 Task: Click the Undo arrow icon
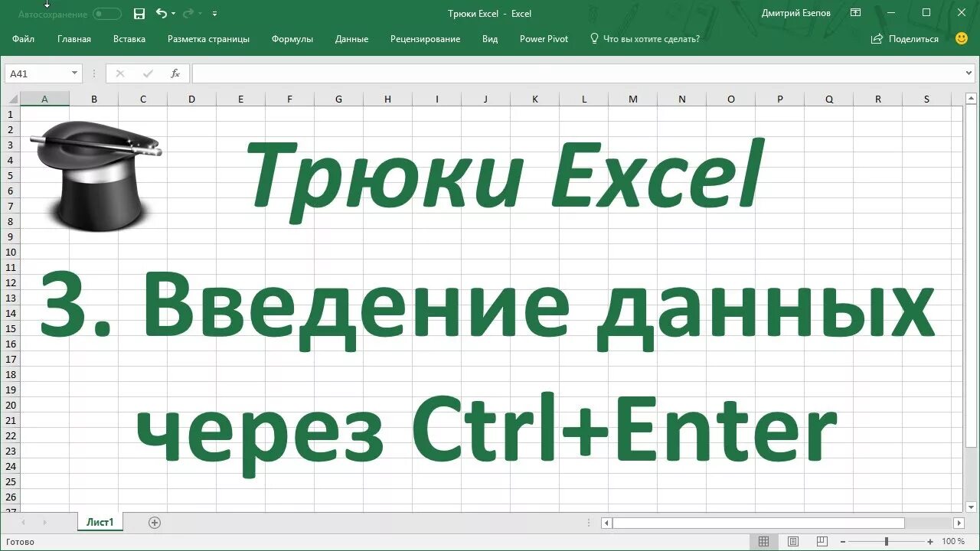coord(161,14)
